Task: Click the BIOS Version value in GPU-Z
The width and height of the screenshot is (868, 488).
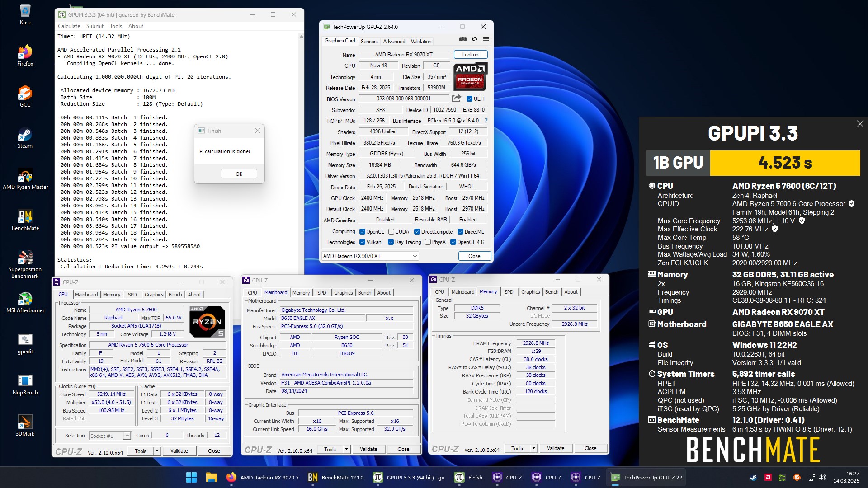Action: tap(403, 99)
